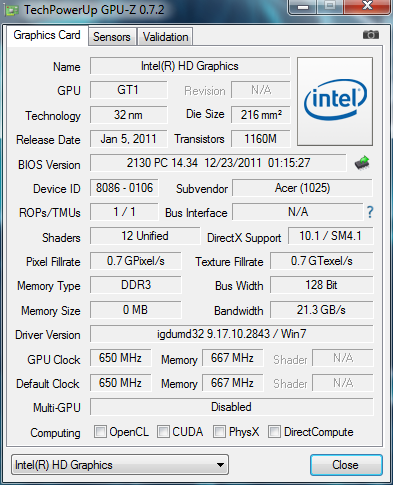This screenshot has height=485, width=393.
Task: Click the GPU-Z title bar icon
Action: (x=11, y=10)
